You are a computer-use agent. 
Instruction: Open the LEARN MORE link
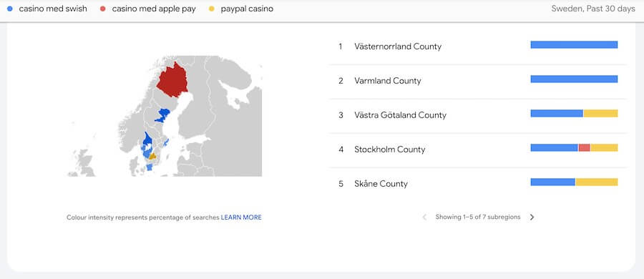(241, 217)
